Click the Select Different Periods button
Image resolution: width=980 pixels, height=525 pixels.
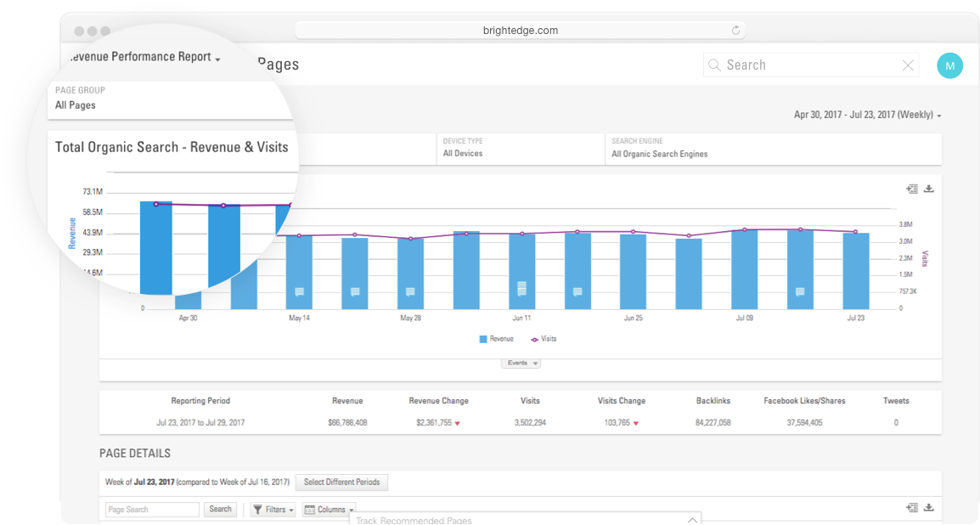click(x=341, y=483)
